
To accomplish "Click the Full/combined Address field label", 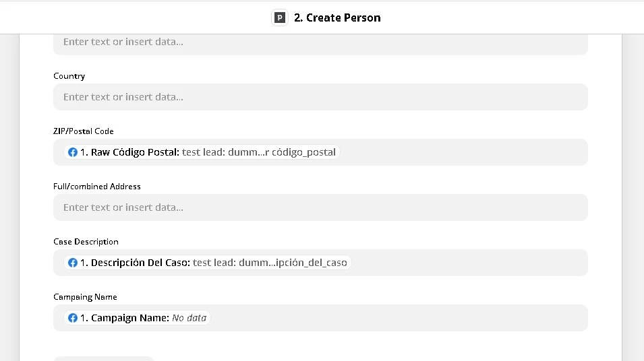I will pyautogui.click(x=97, y=187).
